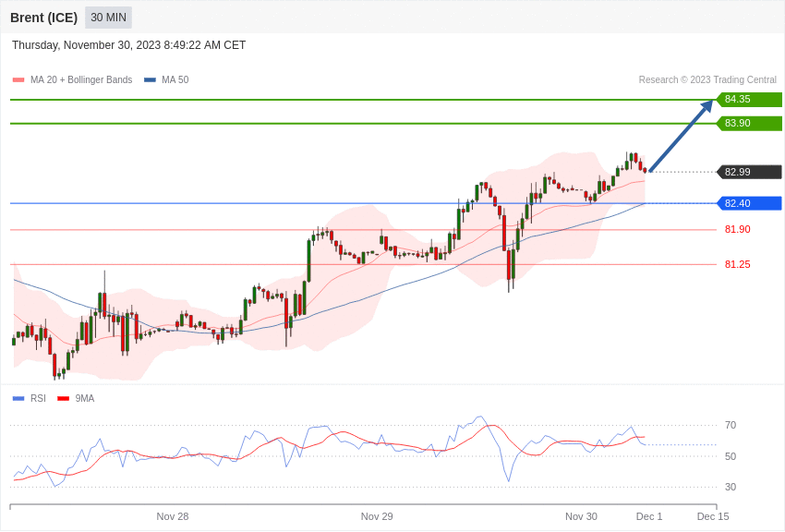The width and height of the screenshot is (785, 532).
Task: Click the RSI 70 overbought level label
Action: tap(731, 426)
